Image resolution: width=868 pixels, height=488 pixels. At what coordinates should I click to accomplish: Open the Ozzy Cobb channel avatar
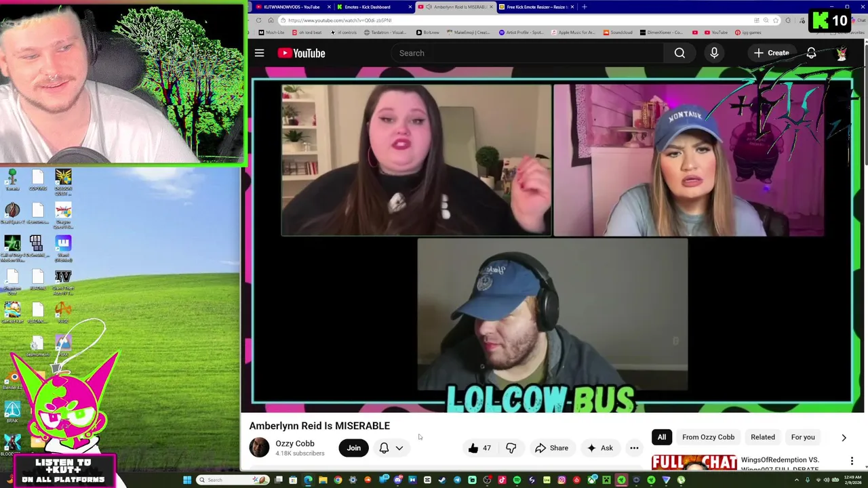coord(259,447)
